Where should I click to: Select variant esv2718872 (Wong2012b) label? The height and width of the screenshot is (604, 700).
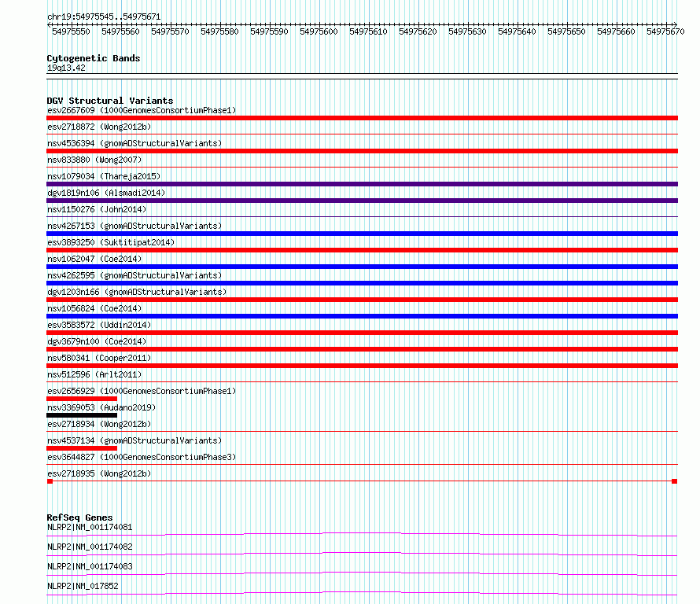99,127
